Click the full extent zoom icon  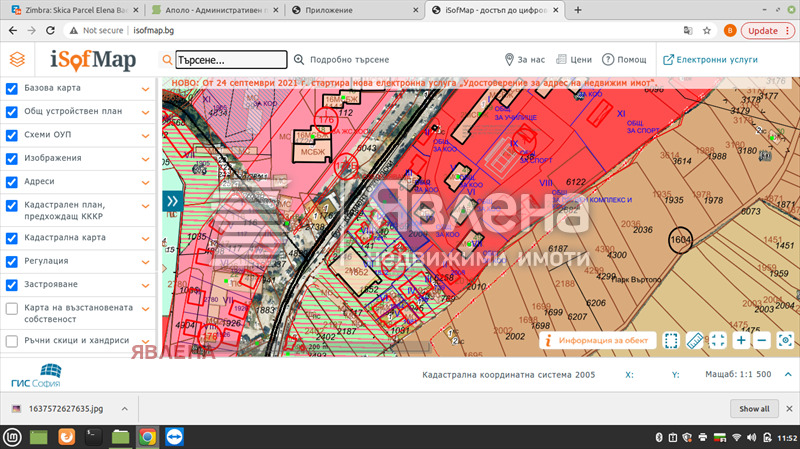(718, 341)
